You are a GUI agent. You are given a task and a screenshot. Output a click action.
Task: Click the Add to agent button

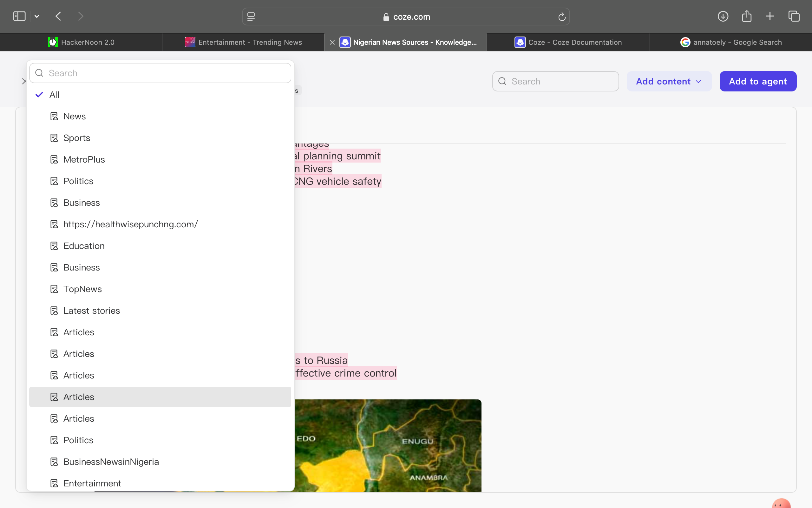coord(758,81)
